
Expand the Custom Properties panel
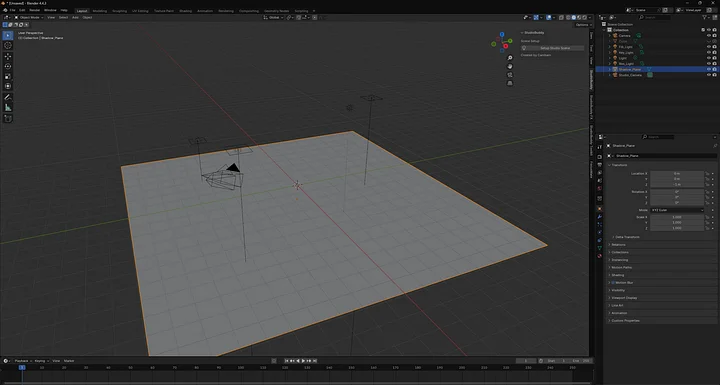pyautogui.click(x=625, y=321)
